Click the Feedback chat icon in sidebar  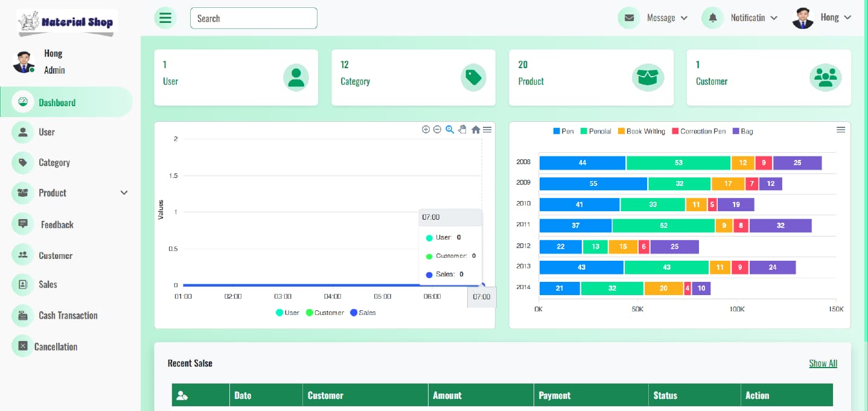click(x=23, y=224)
